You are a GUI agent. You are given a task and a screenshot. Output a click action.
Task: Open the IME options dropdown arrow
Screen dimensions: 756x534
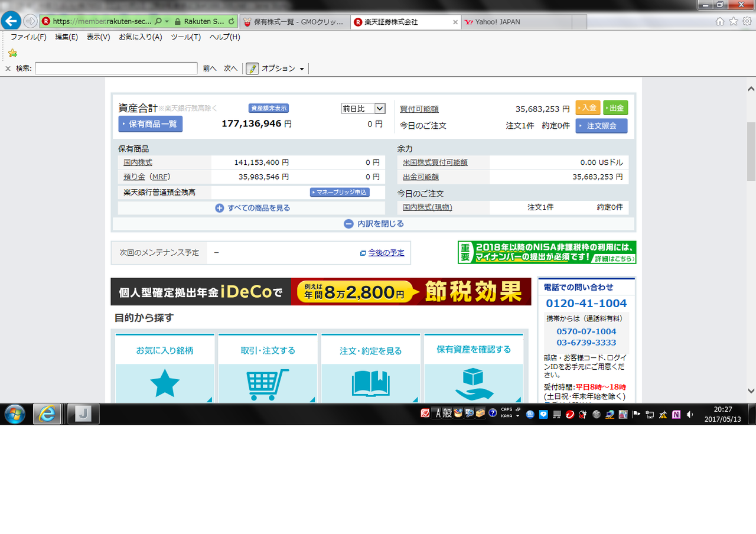(518, 416)
